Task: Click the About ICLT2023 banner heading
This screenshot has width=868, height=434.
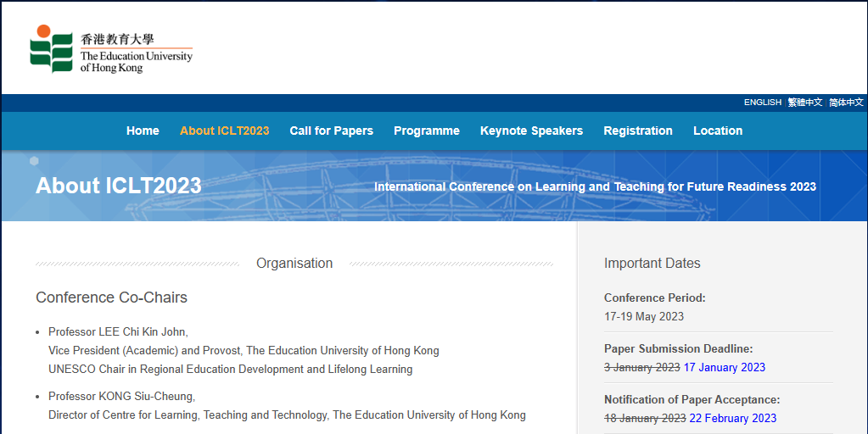Action: [x=119, y=186]
